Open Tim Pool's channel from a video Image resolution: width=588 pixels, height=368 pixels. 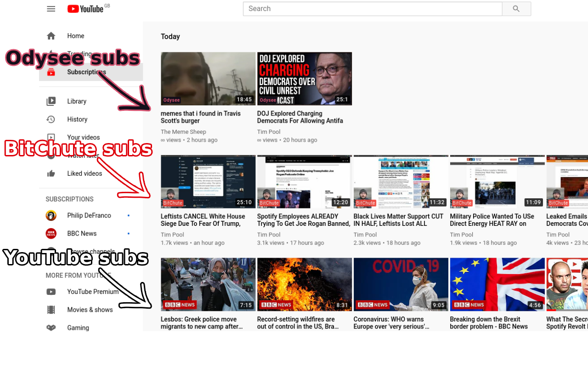[268, 132]
